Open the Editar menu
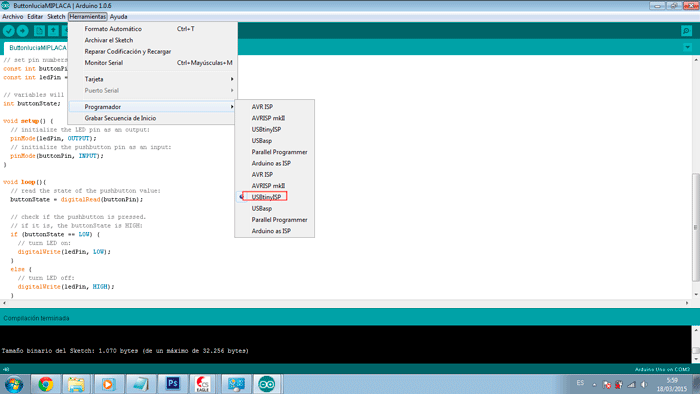 pyautogui.click(x=35, y=17)
